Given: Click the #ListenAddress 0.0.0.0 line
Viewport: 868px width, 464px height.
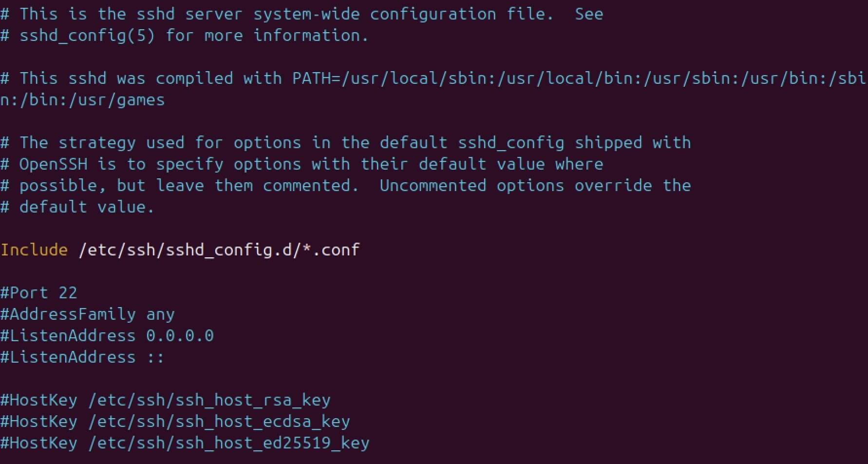Looking at the screenshot, I should [107, 335].
